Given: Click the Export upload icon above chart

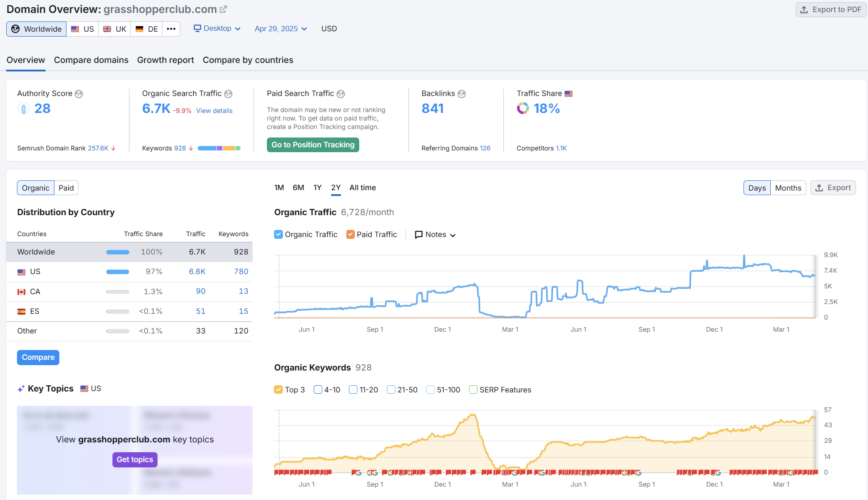Looking at the screenshot, I should [x=819, y=188].
